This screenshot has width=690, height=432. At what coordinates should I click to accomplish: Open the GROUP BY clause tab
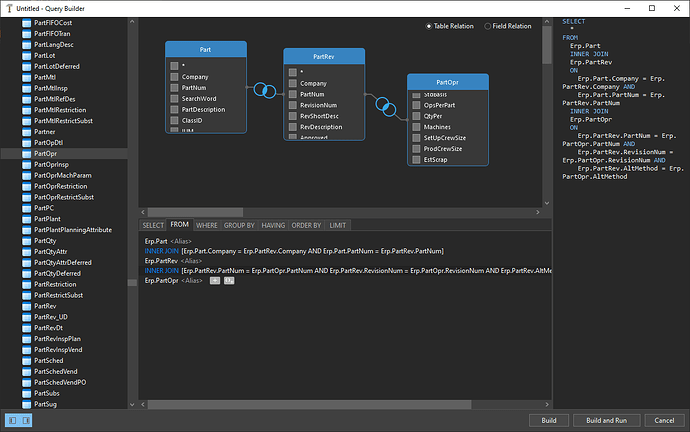239,225
